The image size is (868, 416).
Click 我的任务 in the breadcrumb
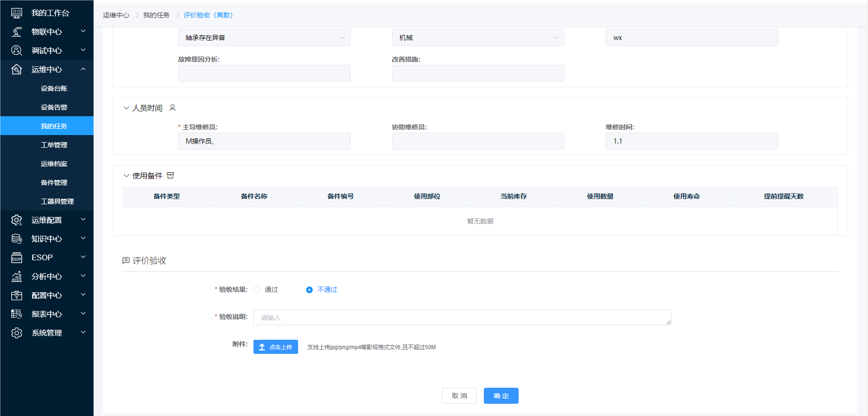[x=156, y=15]
